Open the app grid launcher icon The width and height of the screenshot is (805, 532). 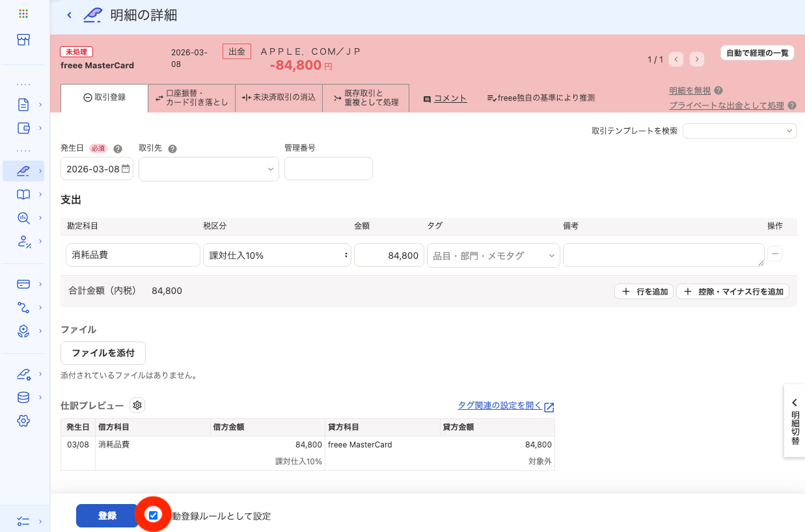[23, 14]
